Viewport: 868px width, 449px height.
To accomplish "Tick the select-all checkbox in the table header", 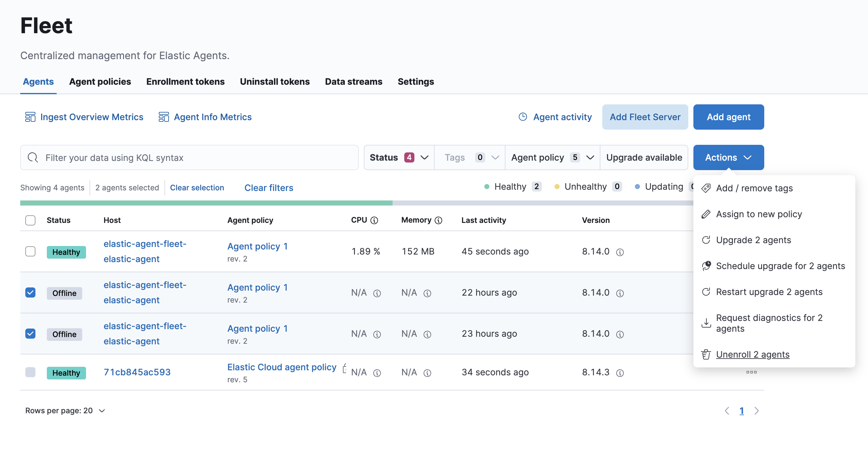I will (30, 220).
